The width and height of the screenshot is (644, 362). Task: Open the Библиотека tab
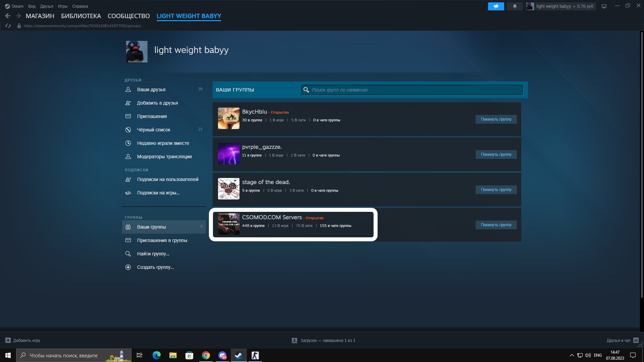coord(81,16)
